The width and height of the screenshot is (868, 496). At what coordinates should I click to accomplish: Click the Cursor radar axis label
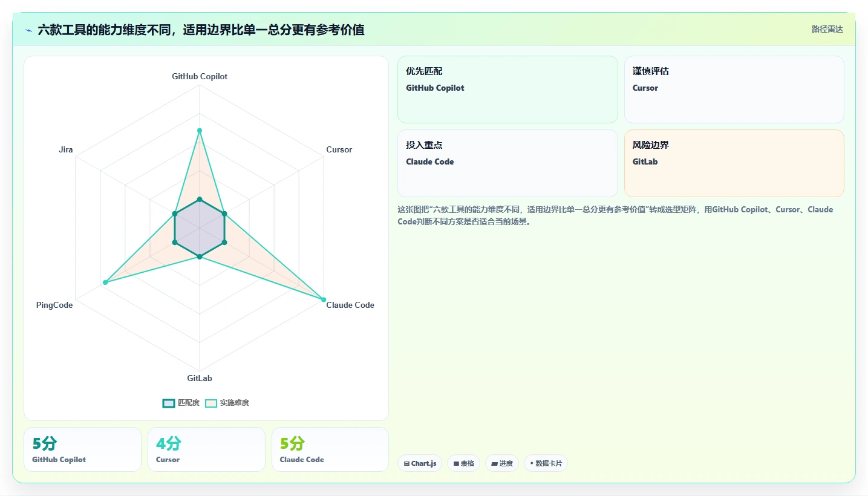[x=339, y=149]
